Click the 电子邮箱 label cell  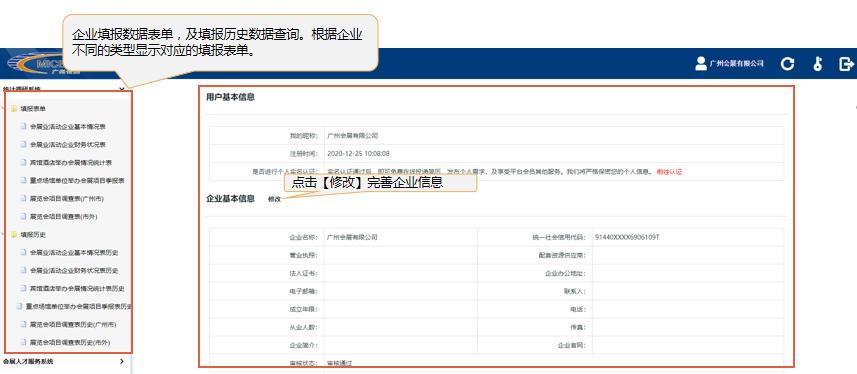coord(266,291)
